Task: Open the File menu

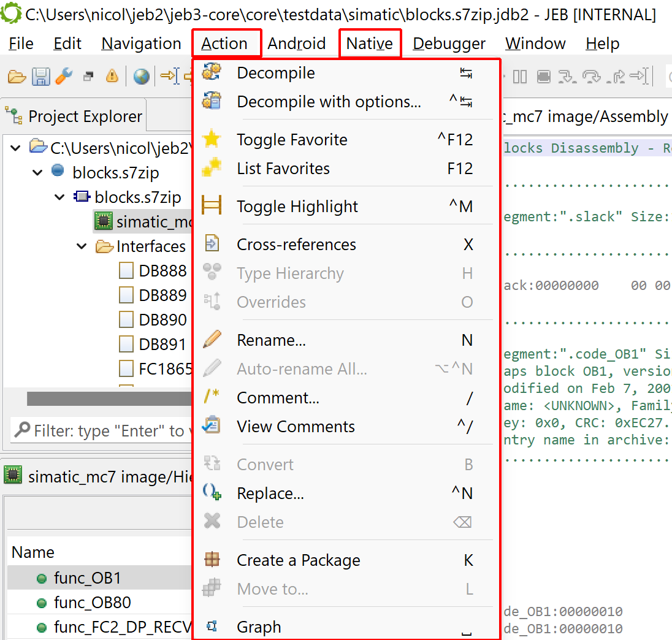Action: click(x=21, y=44)
